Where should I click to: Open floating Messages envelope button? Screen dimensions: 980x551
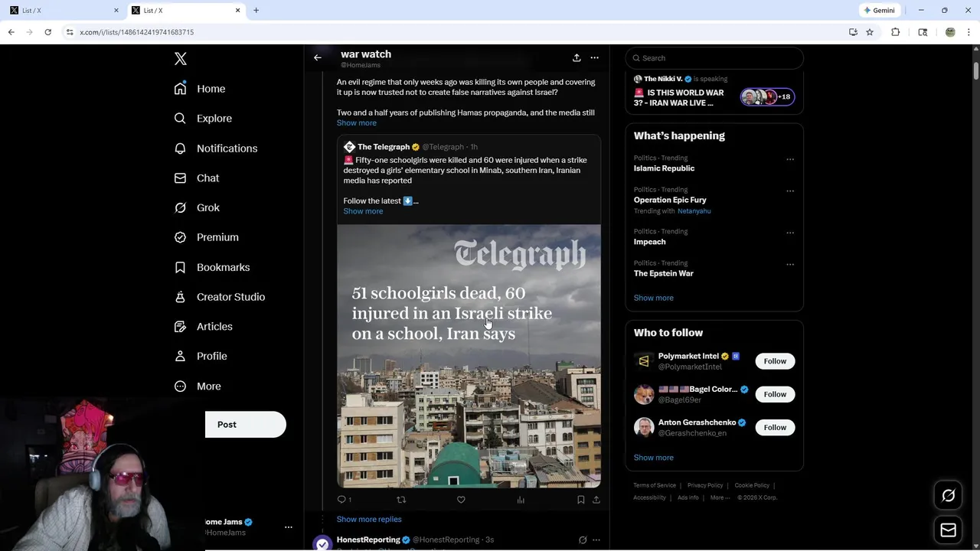pyautogui.click(x=948, y=530)
